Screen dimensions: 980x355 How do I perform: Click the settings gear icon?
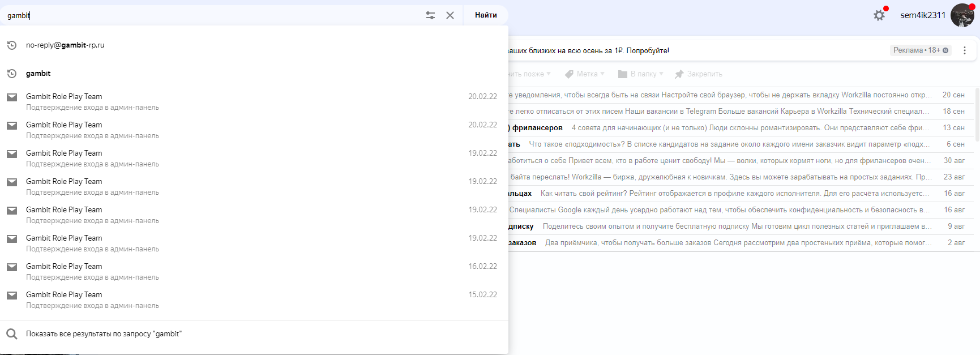click(879, 15)
